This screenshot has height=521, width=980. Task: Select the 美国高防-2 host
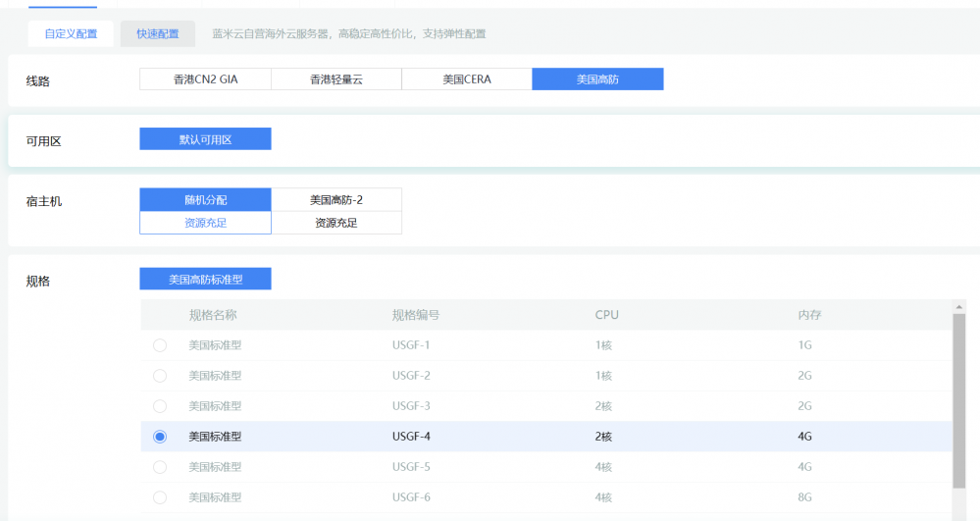336,199
